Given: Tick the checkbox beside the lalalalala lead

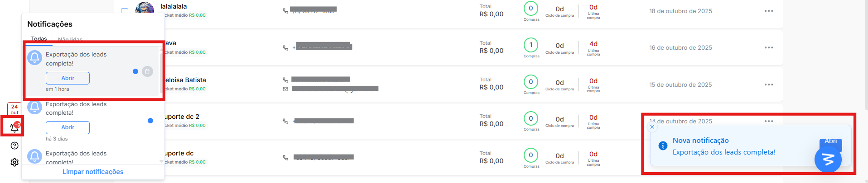Looking at the screenshot, I should (x=125, y=11).
